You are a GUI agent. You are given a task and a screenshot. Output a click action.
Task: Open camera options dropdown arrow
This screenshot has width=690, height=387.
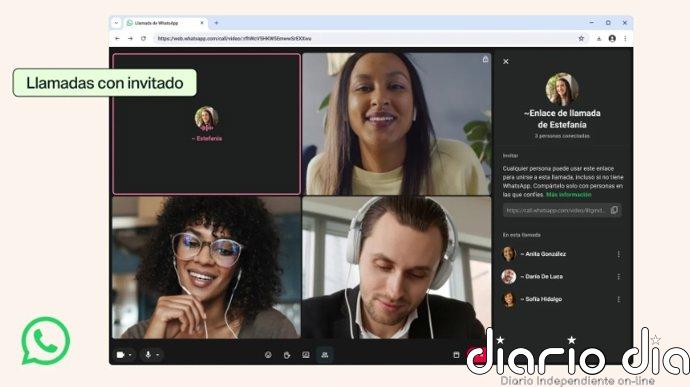point(130,355)
